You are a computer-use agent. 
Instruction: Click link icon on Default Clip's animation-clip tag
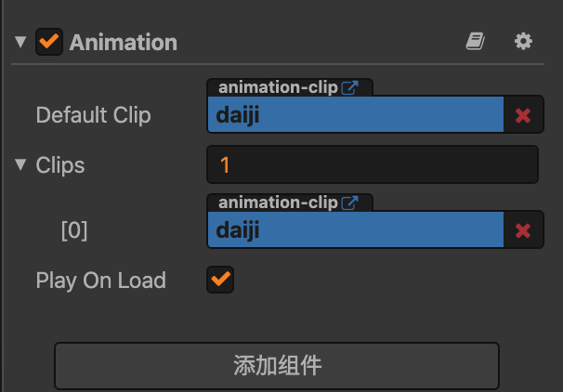point(350,88)
